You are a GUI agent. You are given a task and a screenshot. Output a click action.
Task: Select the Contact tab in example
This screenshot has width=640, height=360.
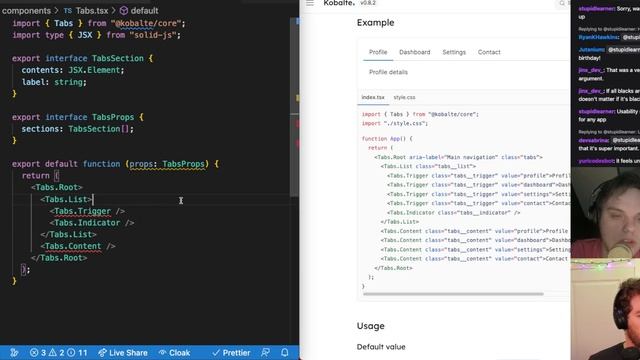[x=489, y=52]
